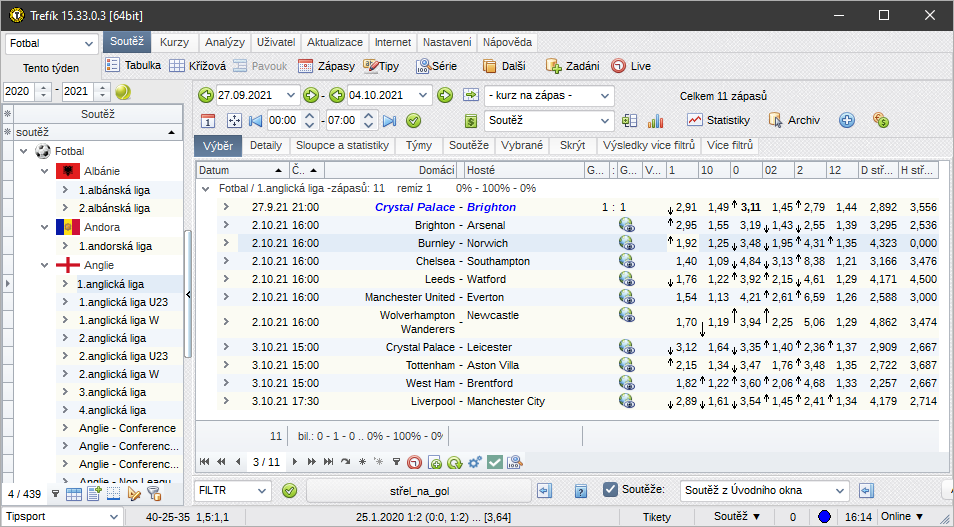Click the green dollar book icon
This screenshot has height=527, width=954.
coord(470,120)
